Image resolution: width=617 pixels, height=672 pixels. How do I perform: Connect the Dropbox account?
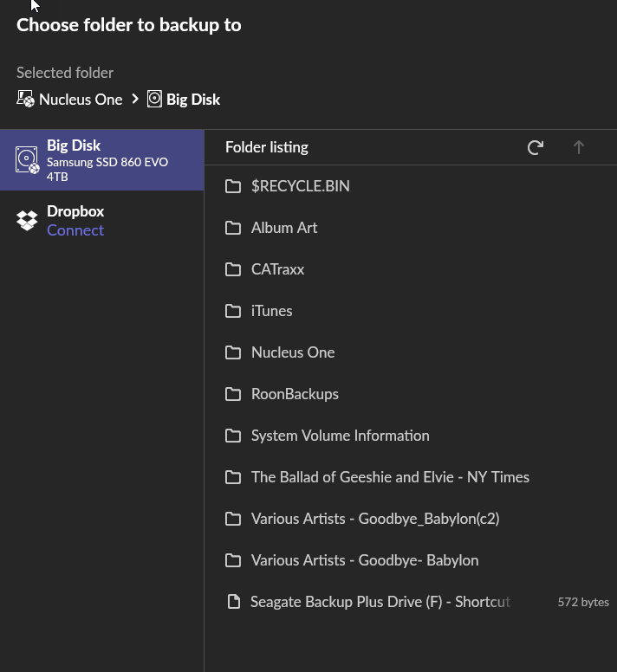75,230
